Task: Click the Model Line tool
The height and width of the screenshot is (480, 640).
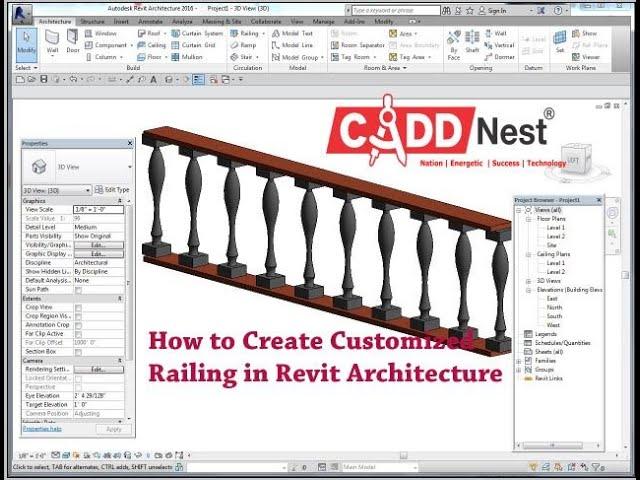Action: coord(292,45)
